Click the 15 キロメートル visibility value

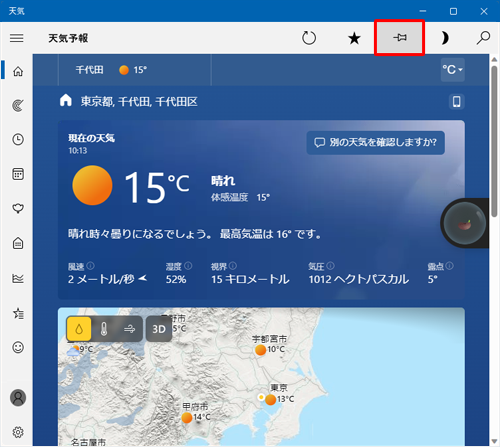point(250,279)
